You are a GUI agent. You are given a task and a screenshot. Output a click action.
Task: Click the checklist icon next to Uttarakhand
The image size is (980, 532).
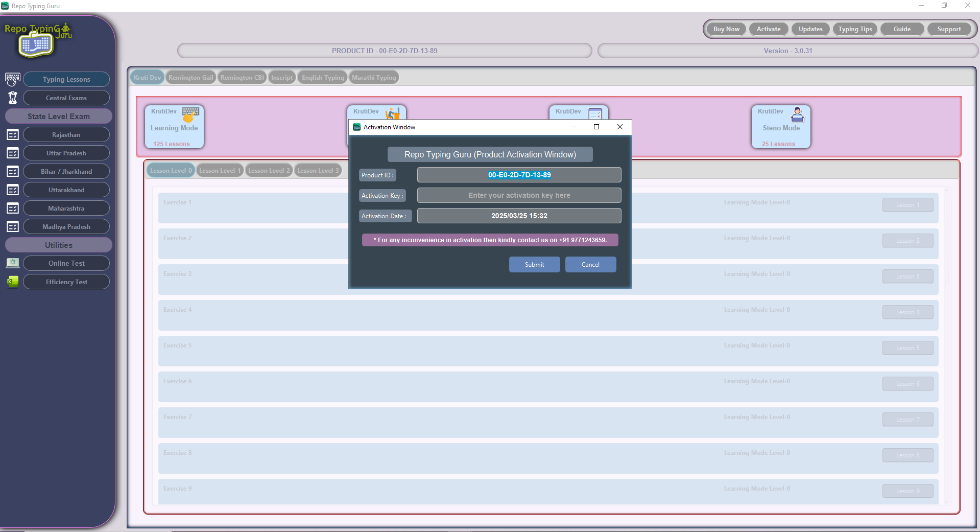[13, 190]
